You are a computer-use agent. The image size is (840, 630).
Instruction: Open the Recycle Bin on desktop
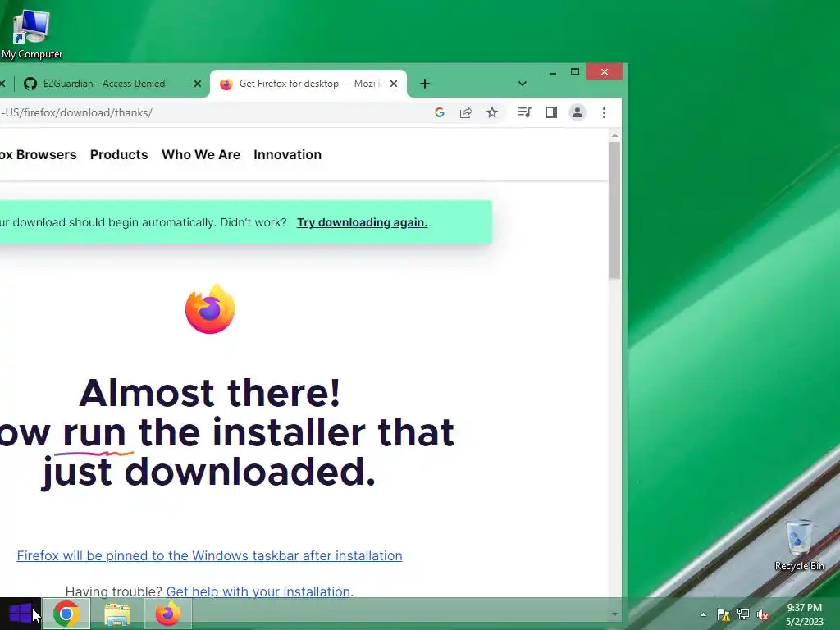799,546
